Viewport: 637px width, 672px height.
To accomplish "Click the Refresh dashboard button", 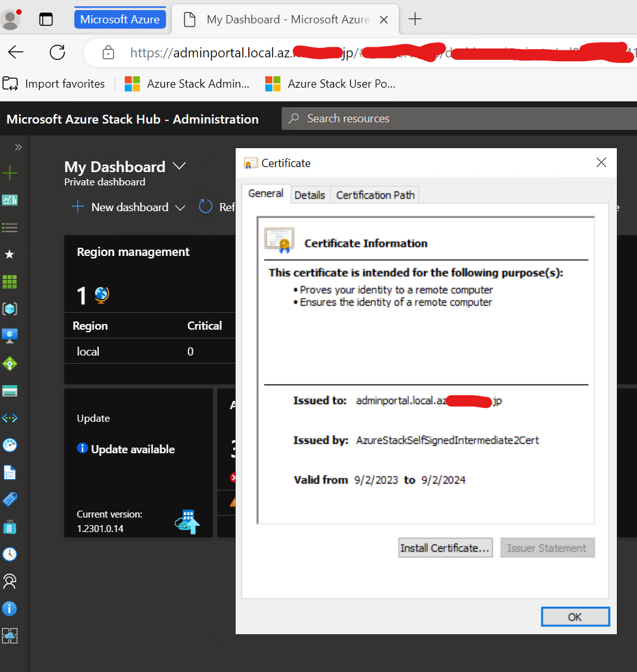I will (x=217, y=207).
